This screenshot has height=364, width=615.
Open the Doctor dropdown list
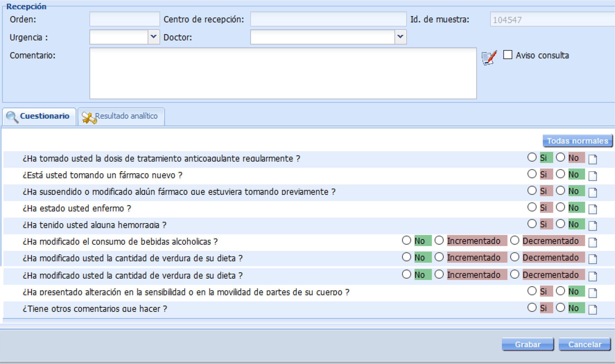point(400,37)
